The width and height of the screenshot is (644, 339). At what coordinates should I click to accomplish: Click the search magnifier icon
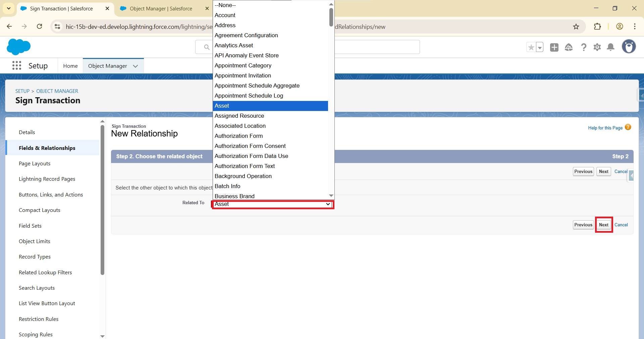click(x=207, y=47)
